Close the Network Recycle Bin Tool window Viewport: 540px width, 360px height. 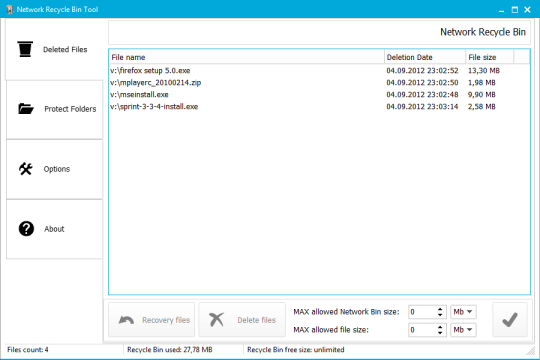point(527,10)
